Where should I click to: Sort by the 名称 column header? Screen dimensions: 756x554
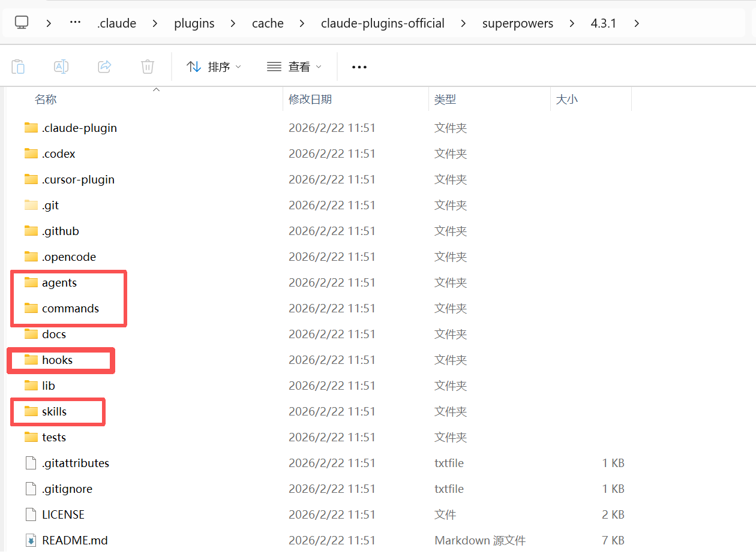pos(46,100)
